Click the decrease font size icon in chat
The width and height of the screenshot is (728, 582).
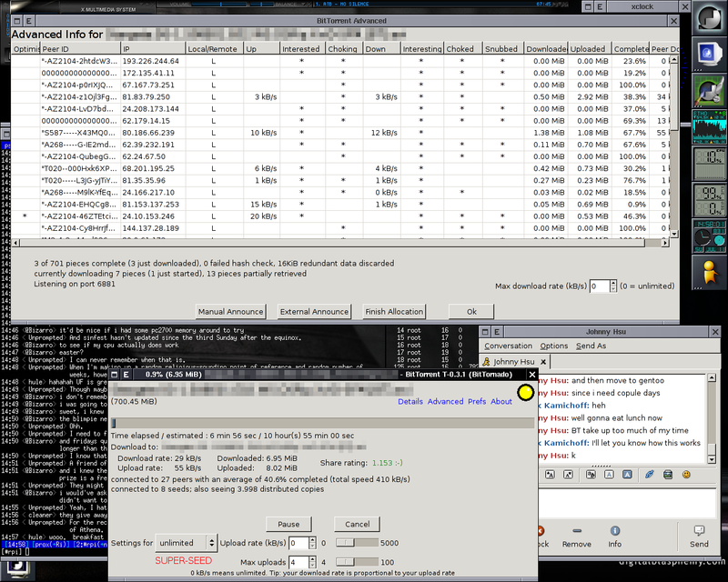point(550,475)
